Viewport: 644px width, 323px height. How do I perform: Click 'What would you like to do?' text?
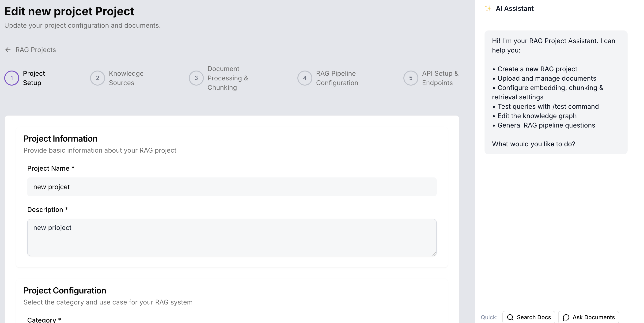pyautogui.click(x=534, y=144)
